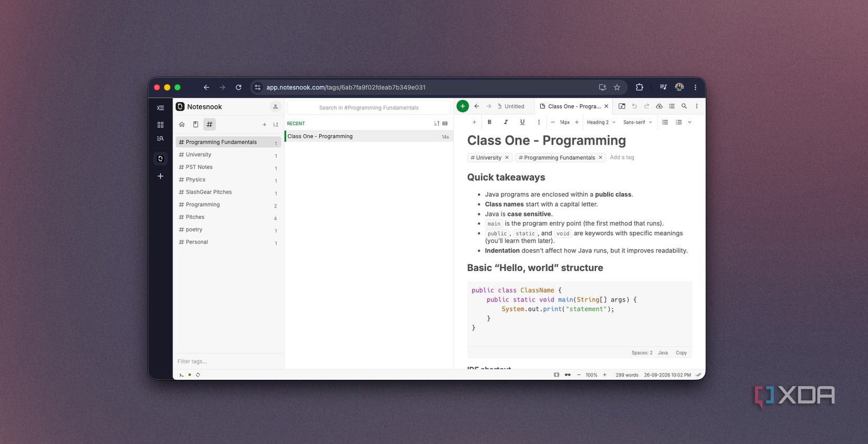Undo the last edit in the editor
Viewport: 868px width, 444px height.
point(634,106)
